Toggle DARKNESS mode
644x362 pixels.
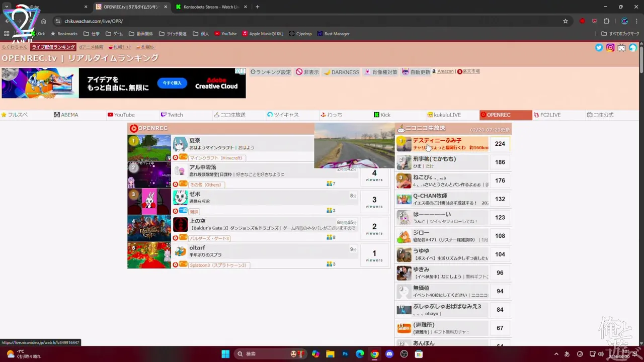click(x=342, y=72)
